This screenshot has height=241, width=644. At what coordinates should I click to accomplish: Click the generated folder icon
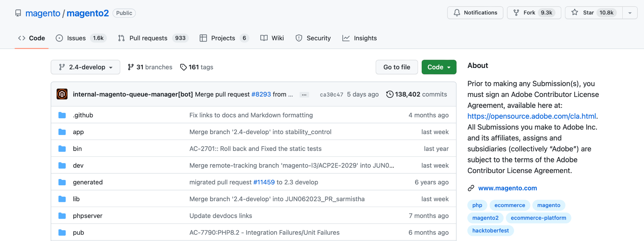[62, 182]
